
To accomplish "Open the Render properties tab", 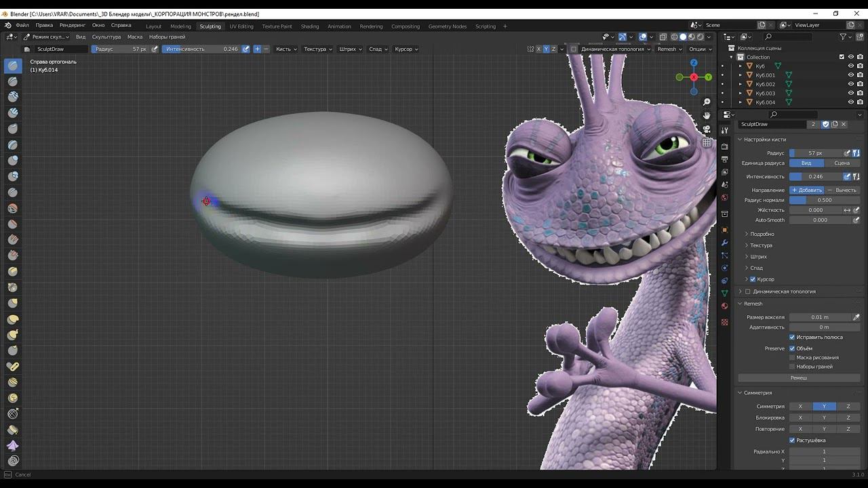I will tap(724, 146).
